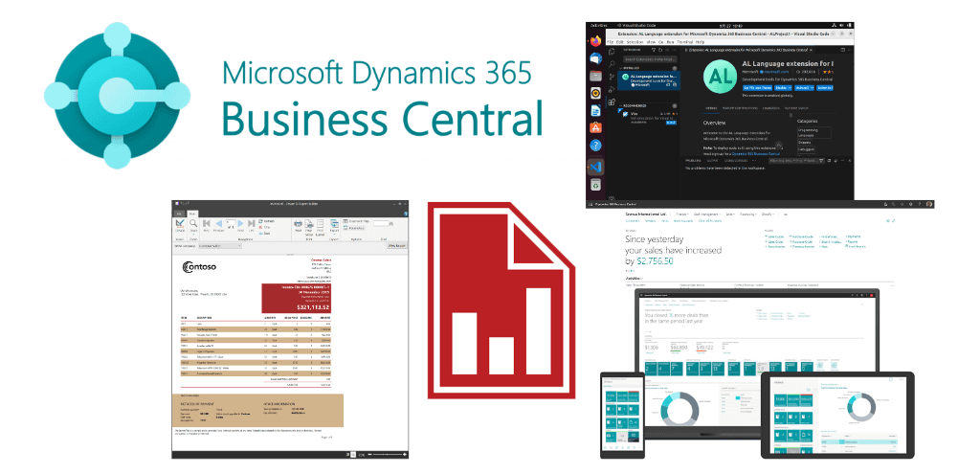Viewport: 980px width, 474px height.
Task: Follow the Dynamics 365 Business Central link in Overview
Action: tap(756, 154)
